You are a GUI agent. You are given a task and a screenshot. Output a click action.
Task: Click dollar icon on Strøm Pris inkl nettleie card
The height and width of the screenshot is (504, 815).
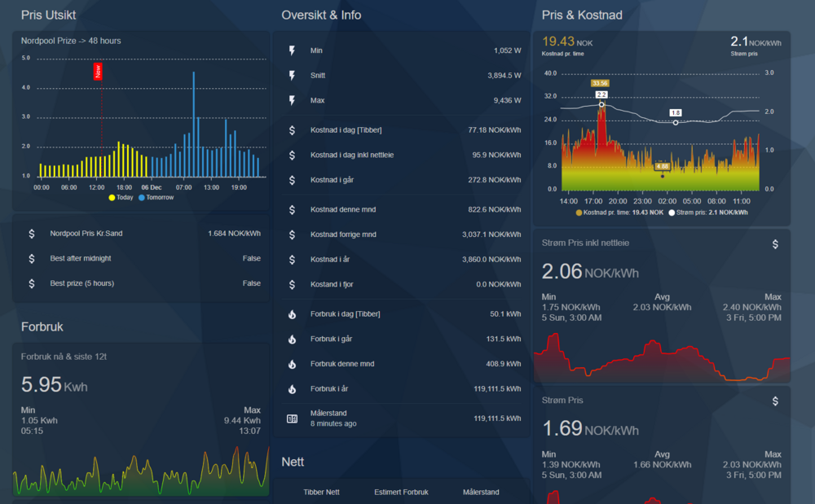[775, 243]
